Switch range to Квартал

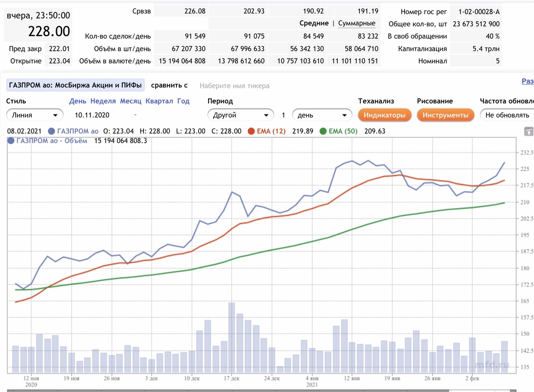point(159,101)
